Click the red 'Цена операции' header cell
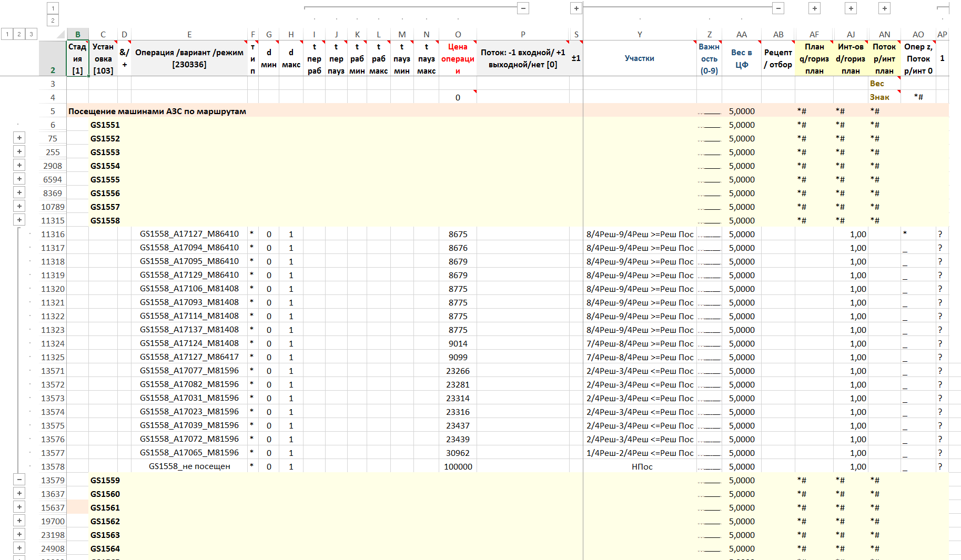 [x=458, y=58]
